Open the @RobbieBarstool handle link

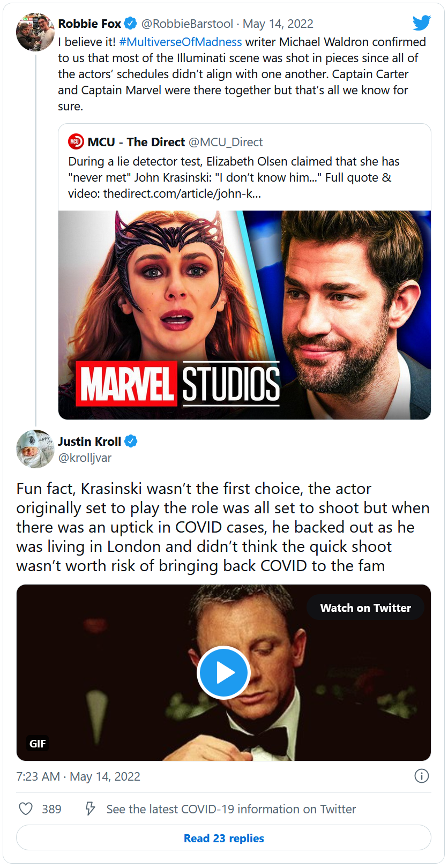(187, 24)
